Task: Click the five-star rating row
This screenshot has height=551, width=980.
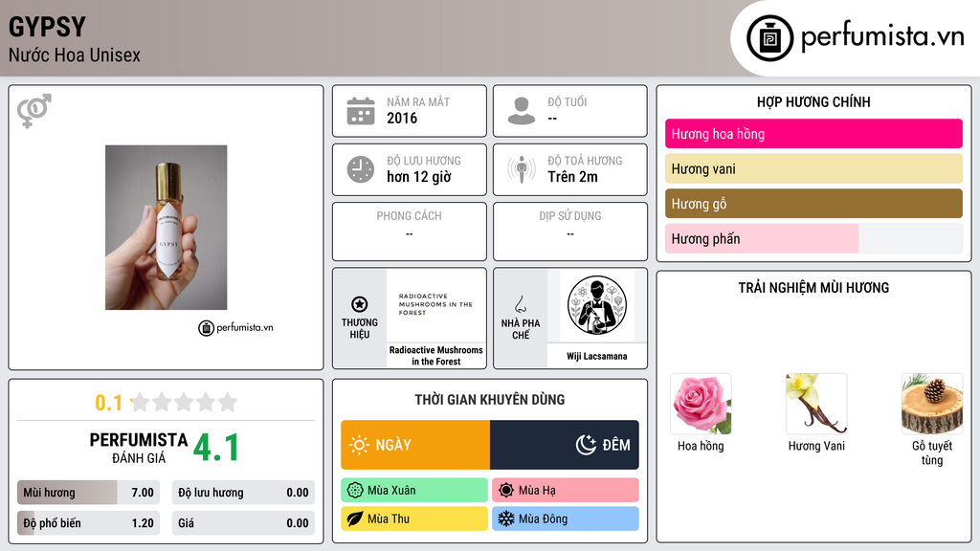Action: coord(185,402)
